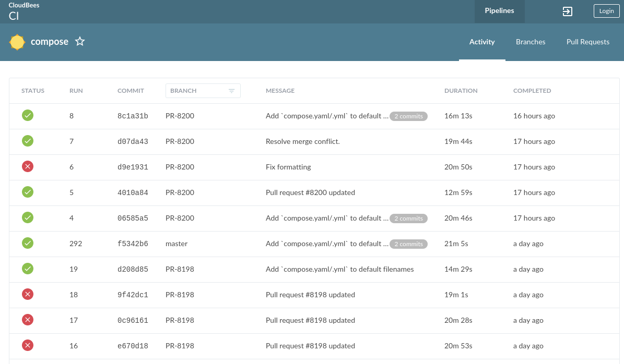Click the filter icon in Branch field
Viewport: 624px width, 364px height.
click(x=232, y=91)
